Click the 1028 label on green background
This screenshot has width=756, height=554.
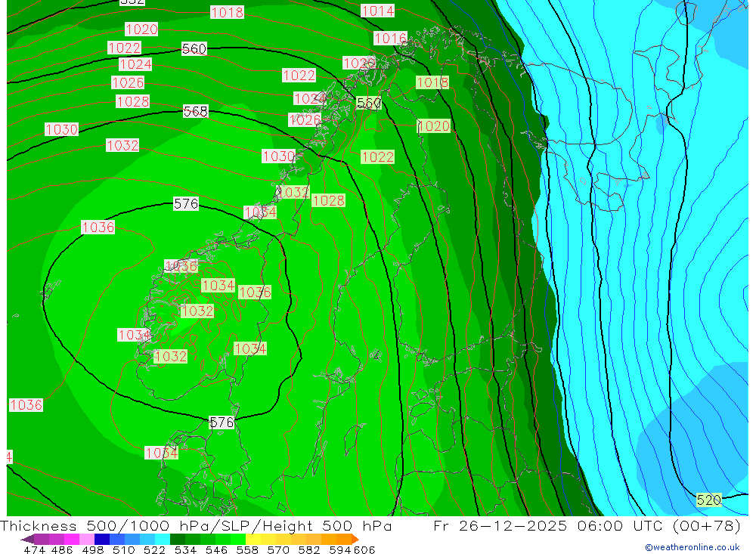coord(328,200)
